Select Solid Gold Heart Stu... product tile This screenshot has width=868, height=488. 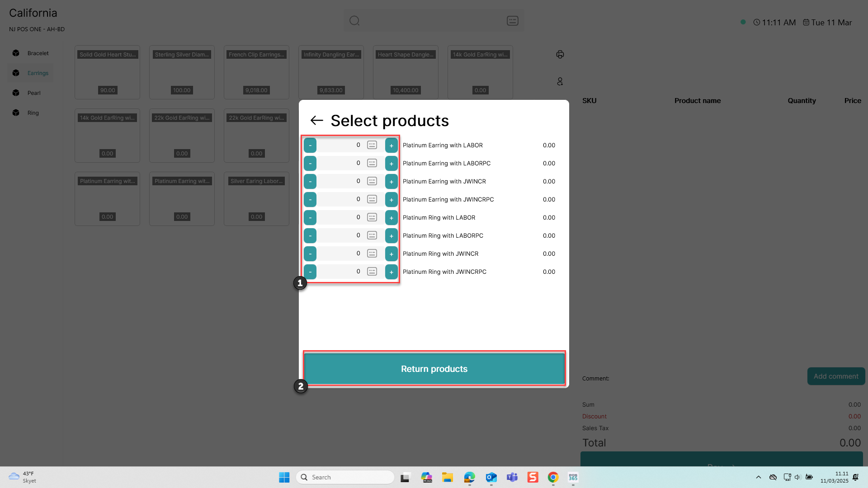[107, 72]
